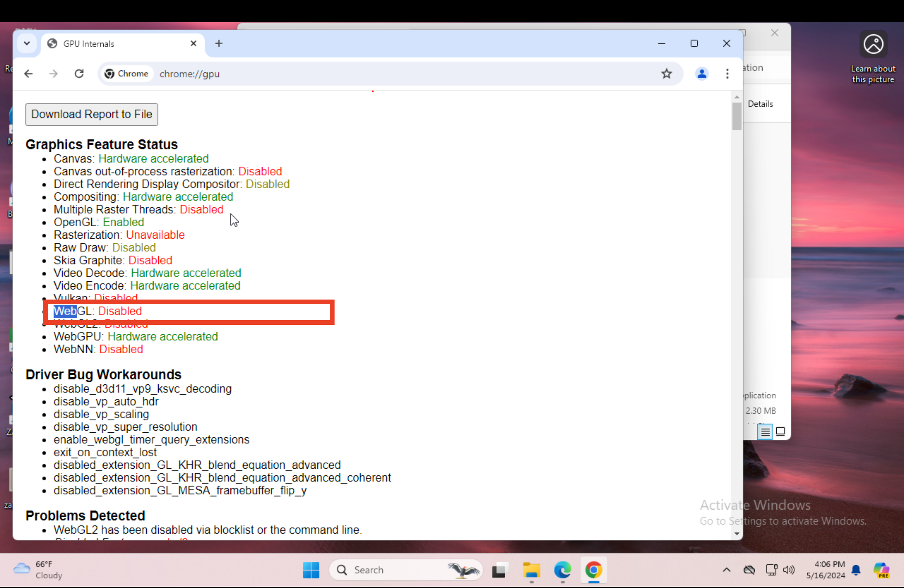Show hidden system tray icons

click(x=726, y=570)
